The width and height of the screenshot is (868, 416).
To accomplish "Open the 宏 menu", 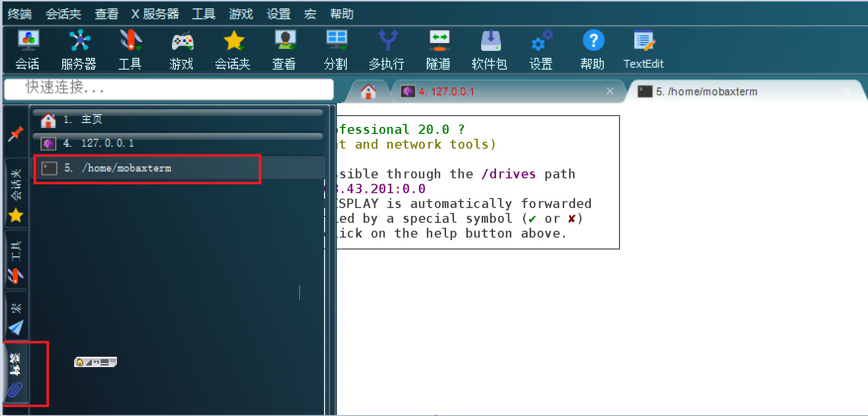I will pos(310,14).
